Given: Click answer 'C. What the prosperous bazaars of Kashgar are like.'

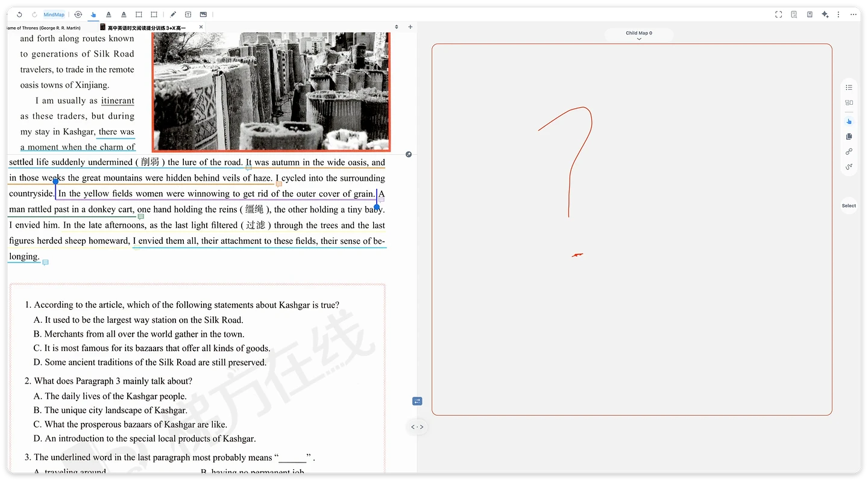Looking at the screenshot, I should pos(130,425).
